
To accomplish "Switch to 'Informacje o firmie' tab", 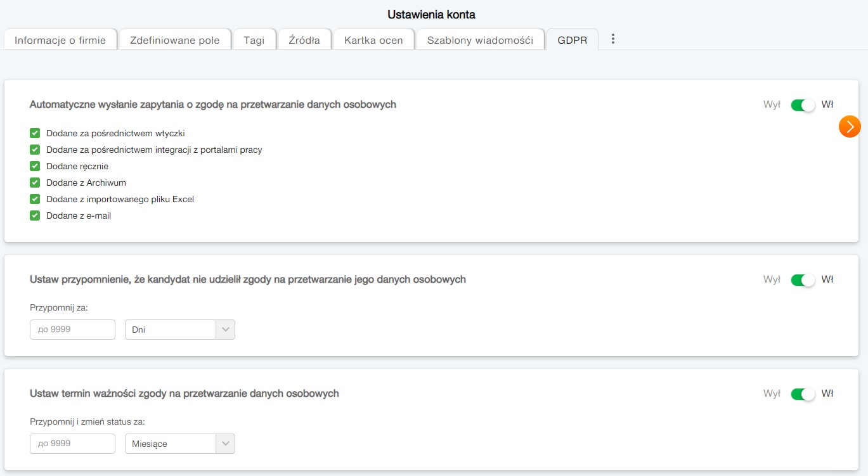I will pos(60,40).
